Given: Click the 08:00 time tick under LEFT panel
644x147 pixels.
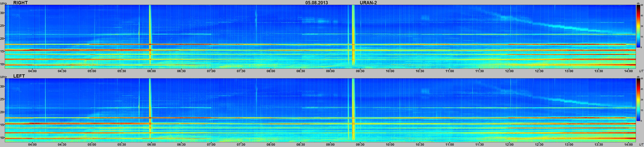Looking at the screenshot, I should [x=271, y=145].
